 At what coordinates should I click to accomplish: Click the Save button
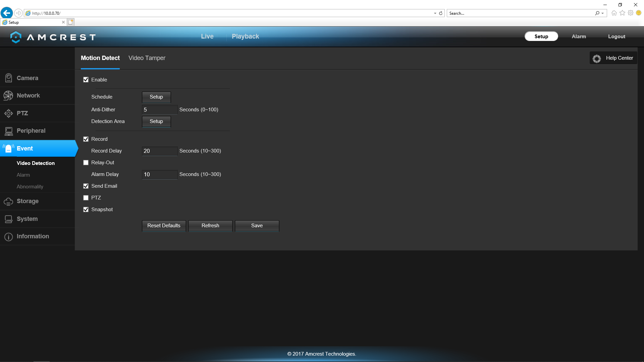click(257, 226)
